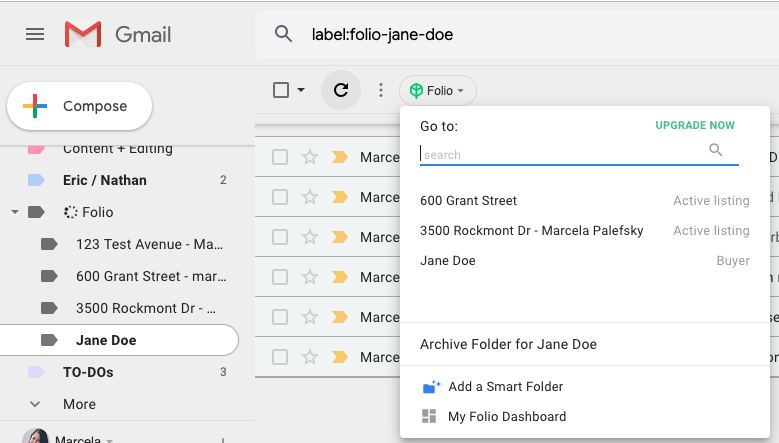Click the 123 Test Avenue label tag icon
This screenshot has height=443, width=779.
[x=49, y=244]
